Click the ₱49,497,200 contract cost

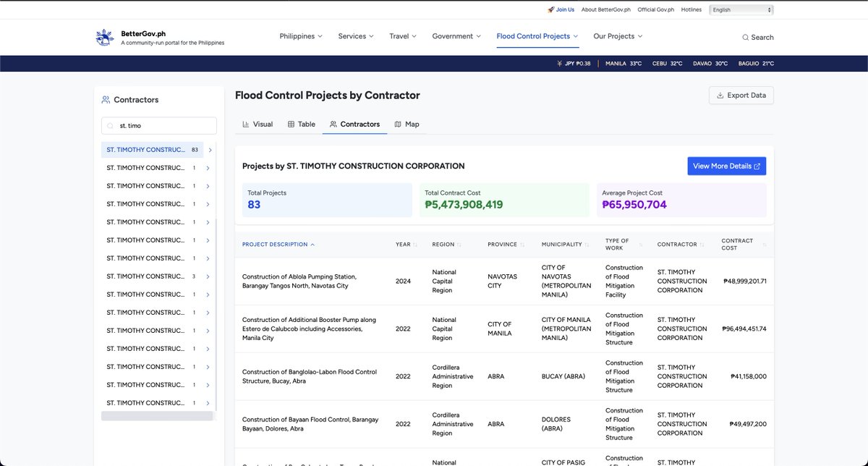(x=749, y=424)
